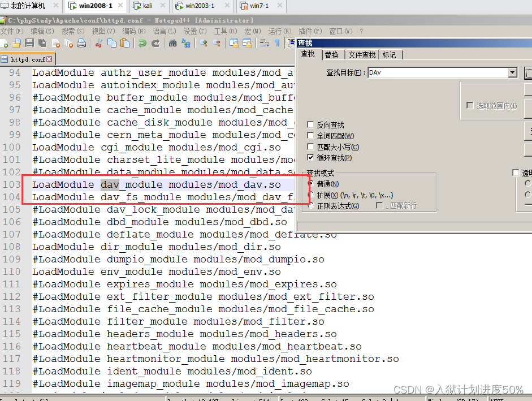Image resolution: width=532 pixels, height=401 pixels.
Task: Enable the 匹配大小写 checkbox
Action: pos(310,146)
